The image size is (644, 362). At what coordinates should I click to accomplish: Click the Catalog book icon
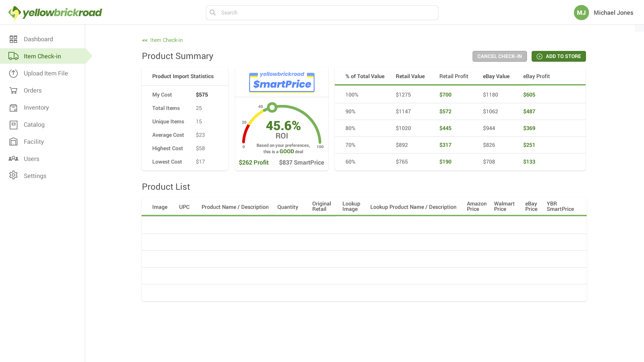click(x=13, y=125)
